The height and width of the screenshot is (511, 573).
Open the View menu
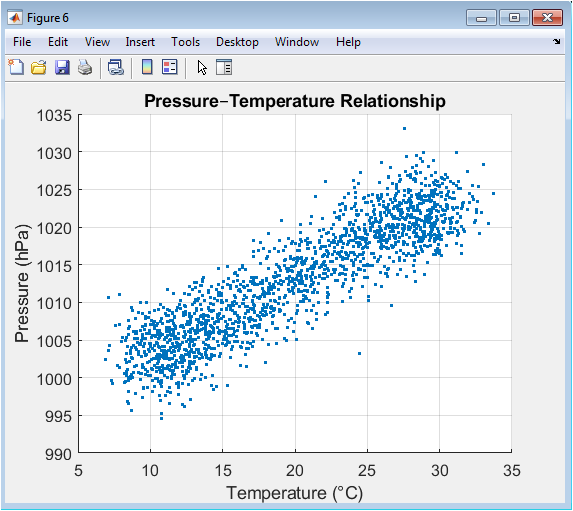coord(97,42)
